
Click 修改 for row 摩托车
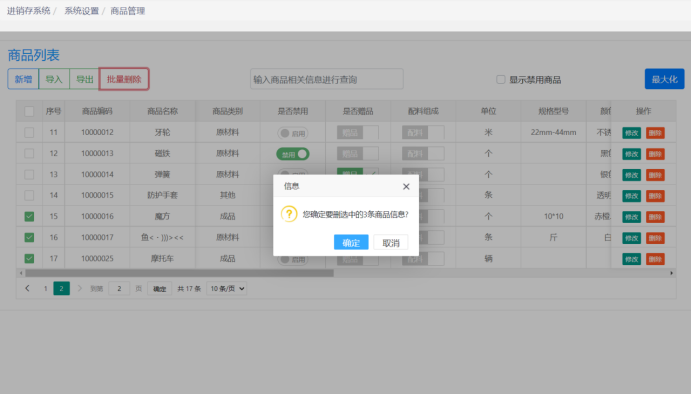pyautogui.click(x=632, y=259)
